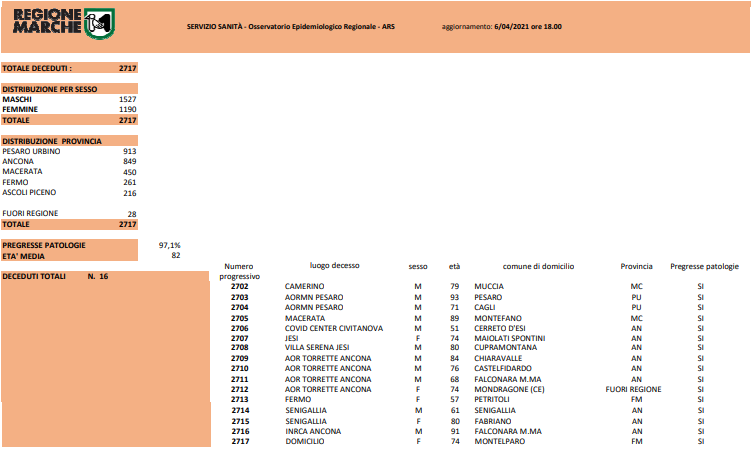Select age 51 in row 2706
Image resolution: width=755 pixels, height=461 pixels.
click(455, 329)
